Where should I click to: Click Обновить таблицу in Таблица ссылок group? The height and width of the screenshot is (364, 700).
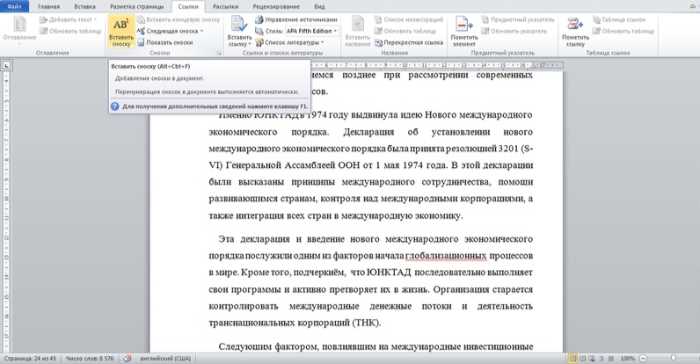point(624,31)
